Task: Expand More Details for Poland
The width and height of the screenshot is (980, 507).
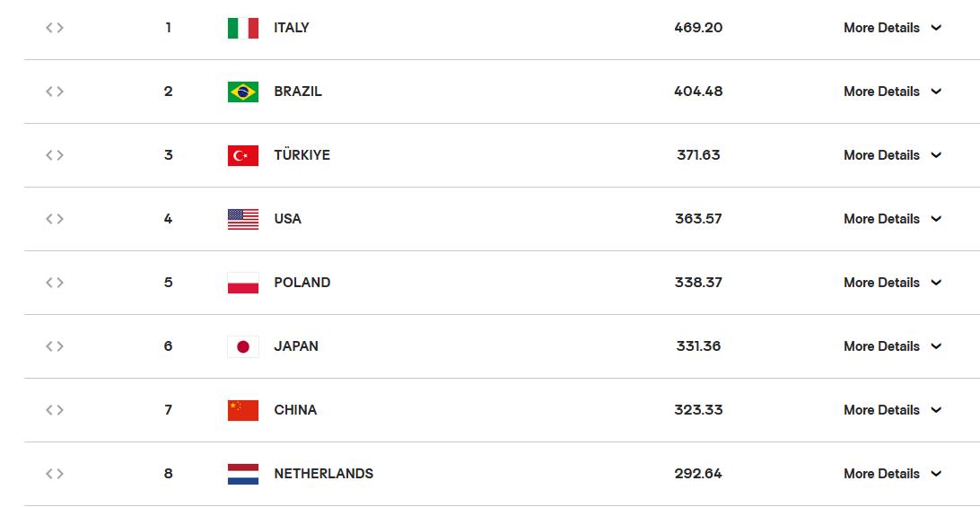Action: 892,284
